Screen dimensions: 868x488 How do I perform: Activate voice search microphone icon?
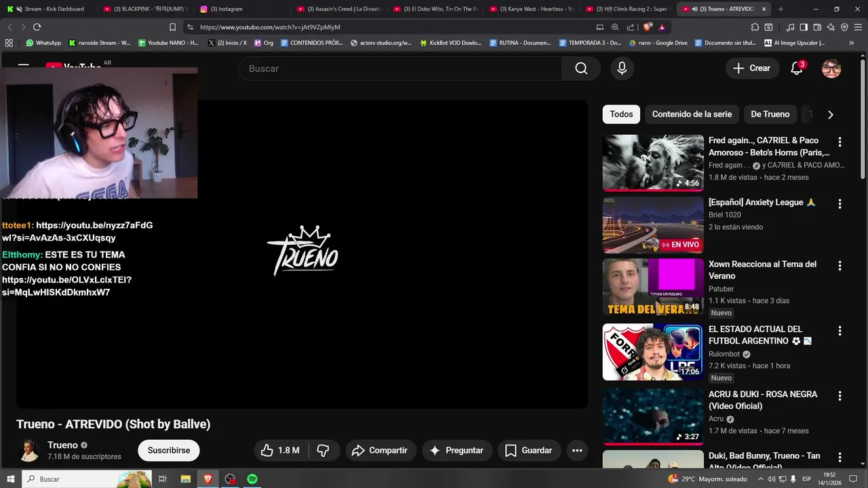622,68
